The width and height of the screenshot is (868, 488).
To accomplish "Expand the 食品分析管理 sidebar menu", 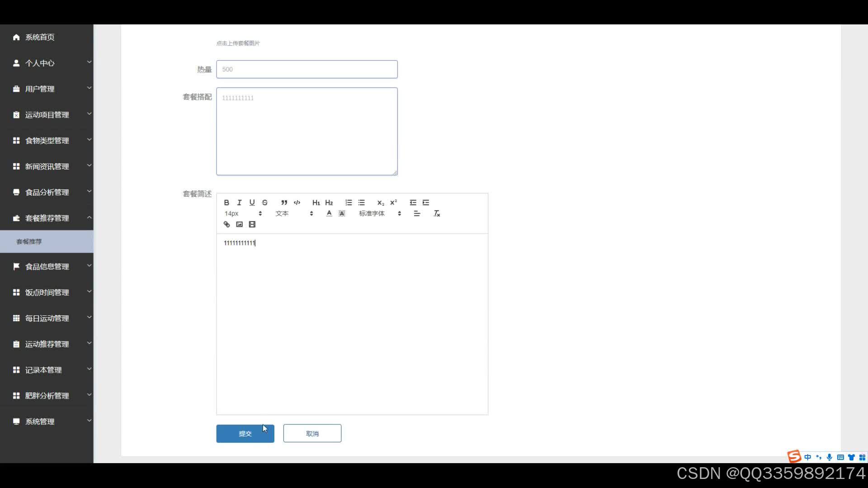I will point(47,192).
